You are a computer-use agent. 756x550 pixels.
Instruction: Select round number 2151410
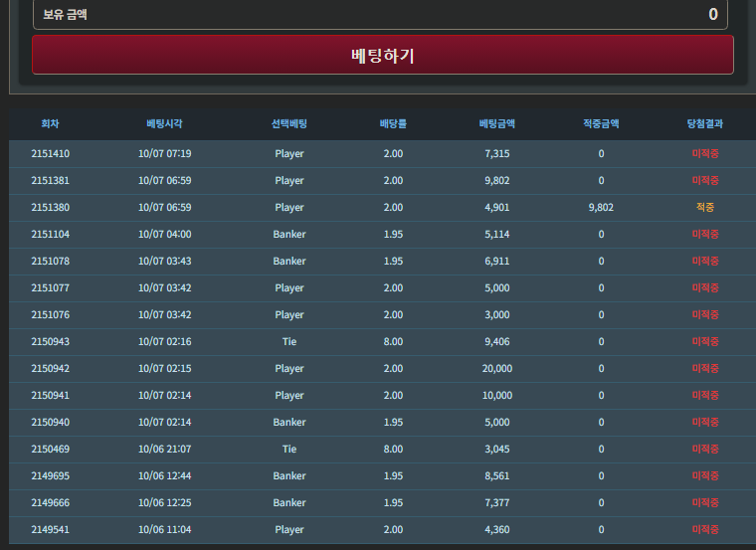point(50,154)
